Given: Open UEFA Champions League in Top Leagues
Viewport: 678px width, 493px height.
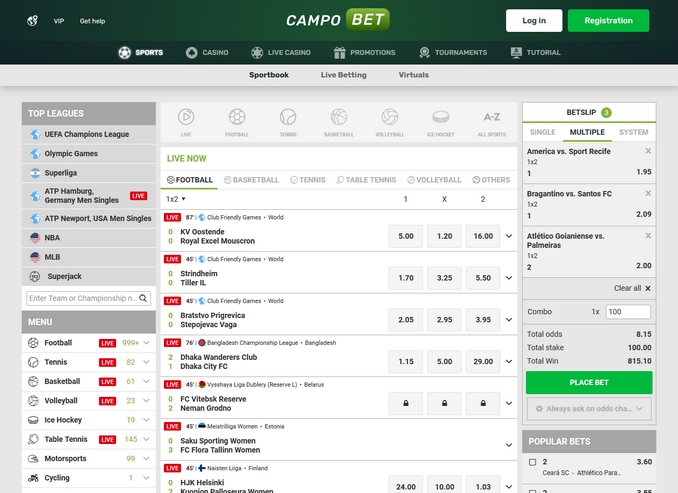Looking at the screenshot, I should (89, 134).
